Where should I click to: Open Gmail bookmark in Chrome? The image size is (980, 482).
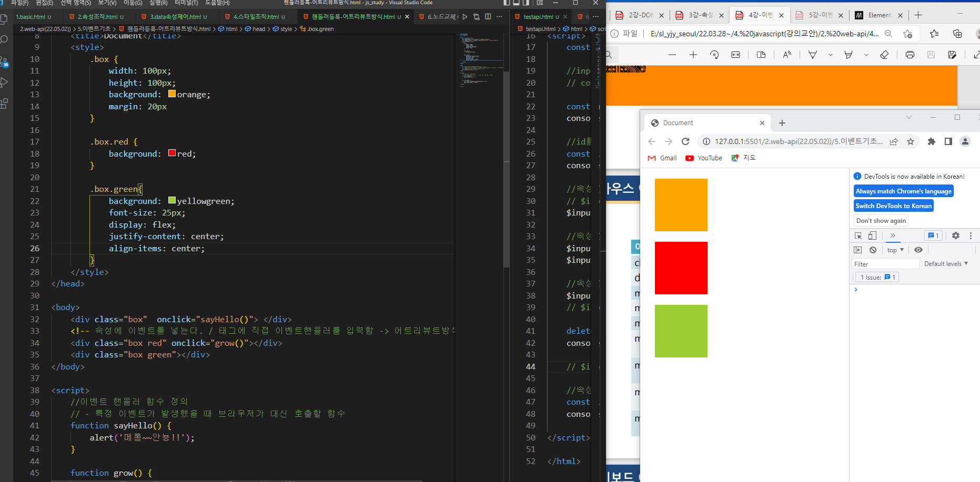pyautogui.click(x=662, y=158)
